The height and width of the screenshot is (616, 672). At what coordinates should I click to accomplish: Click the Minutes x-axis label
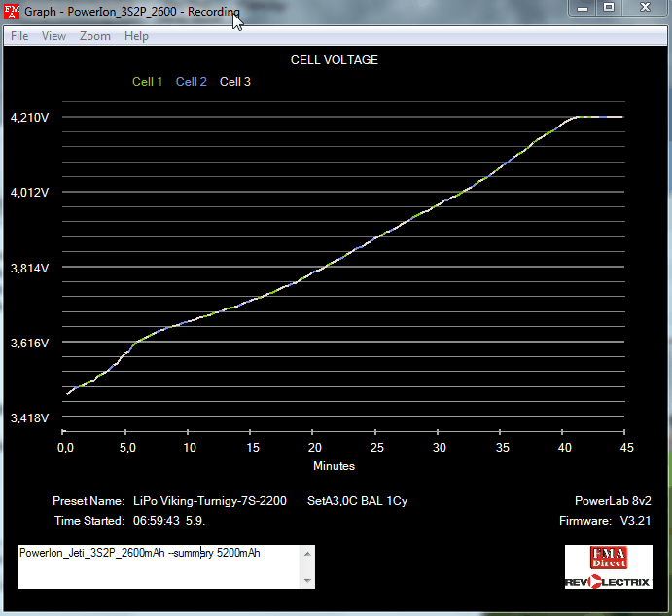tap(334, 466)
